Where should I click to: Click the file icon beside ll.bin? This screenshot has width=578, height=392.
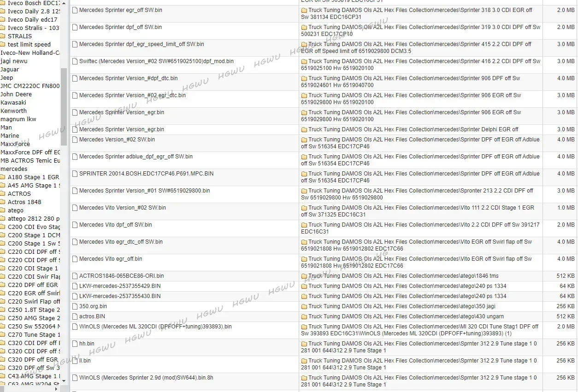click(75, 361)
